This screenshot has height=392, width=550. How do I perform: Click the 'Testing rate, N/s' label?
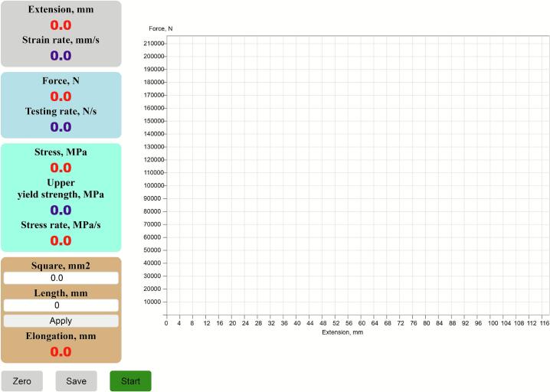[61, 111]
